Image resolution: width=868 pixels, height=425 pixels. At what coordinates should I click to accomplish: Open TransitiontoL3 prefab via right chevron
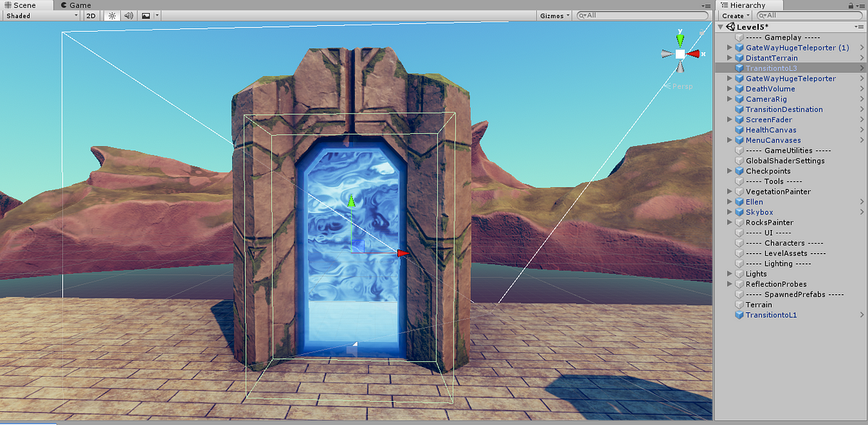tap(862, 68)
